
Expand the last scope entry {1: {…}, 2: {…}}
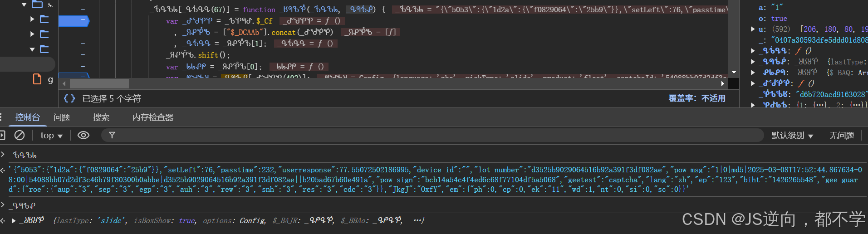pyautogui.click(x=753, y=105)
